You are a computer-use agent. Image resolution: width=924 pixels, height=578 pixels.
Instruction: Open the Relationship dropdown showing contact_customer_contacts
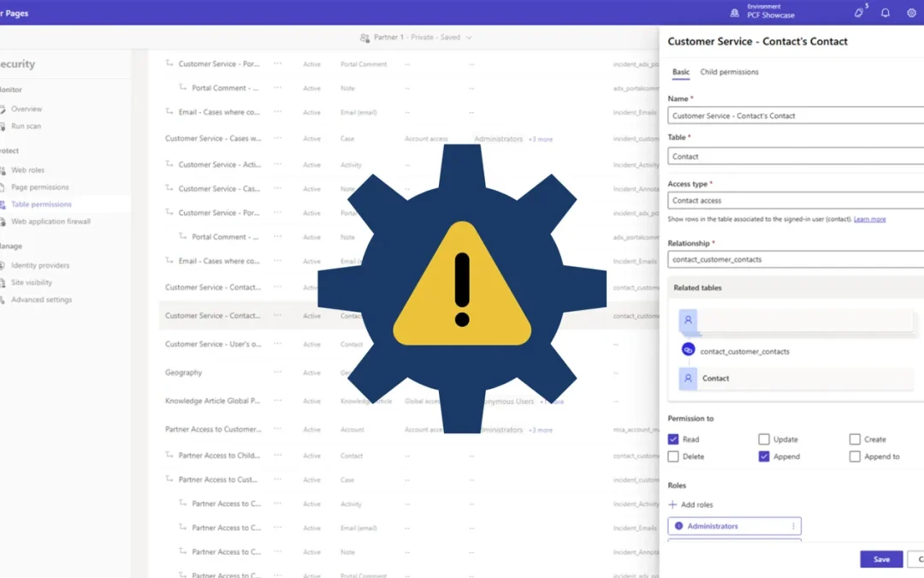[796, 259]
